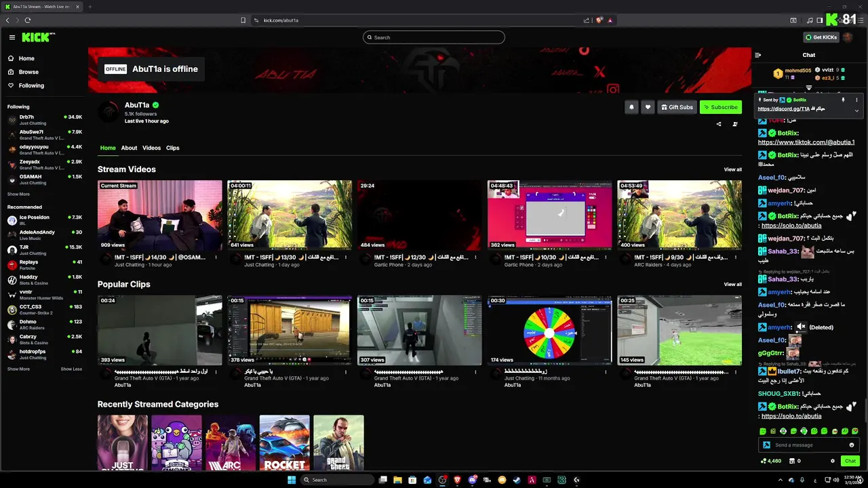Open options menu of 10/30 video
Viewport: 868px width, 488px height.
(606, 258)
